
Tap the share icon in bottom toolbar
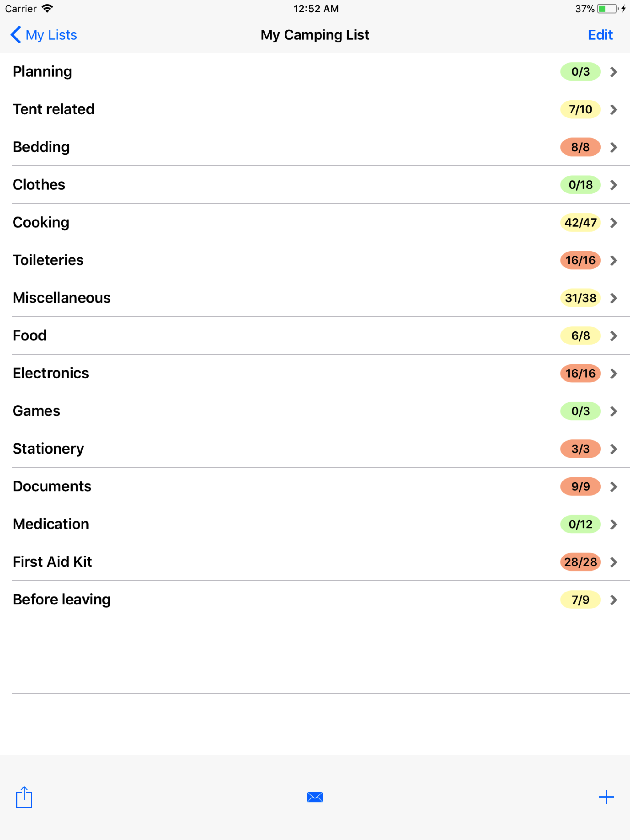point(24,798)
